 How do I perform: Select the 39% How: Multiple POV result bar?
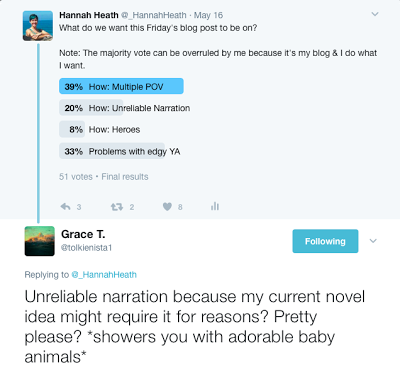tap(121, 86)
